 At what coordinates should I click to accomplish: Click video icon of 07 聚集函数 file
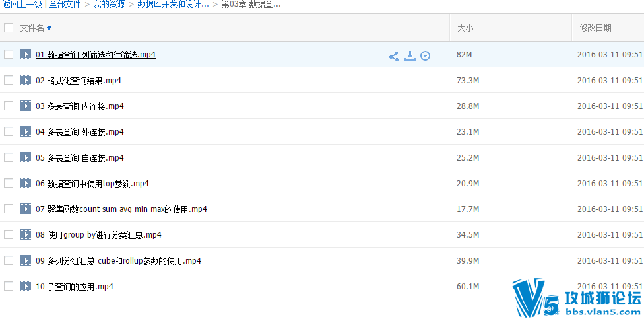click(x=26, y=209)
